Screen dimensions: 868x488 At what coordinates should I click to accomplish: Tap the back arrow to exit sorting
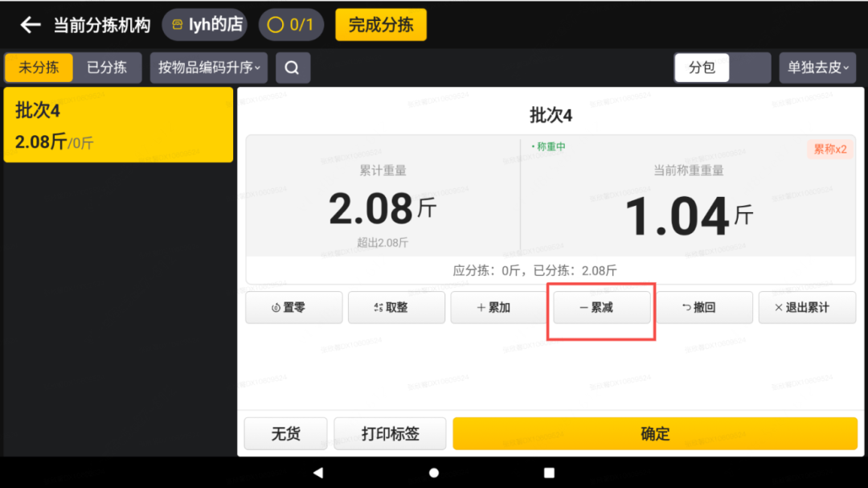pyautogui.click(x=30, y=24)
